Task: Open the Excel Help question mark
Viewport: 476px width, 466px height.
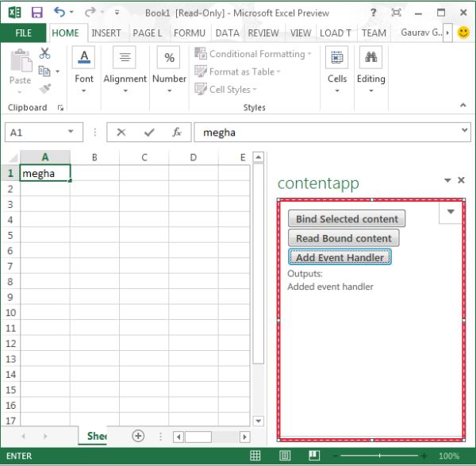Action: coord(374,13)
